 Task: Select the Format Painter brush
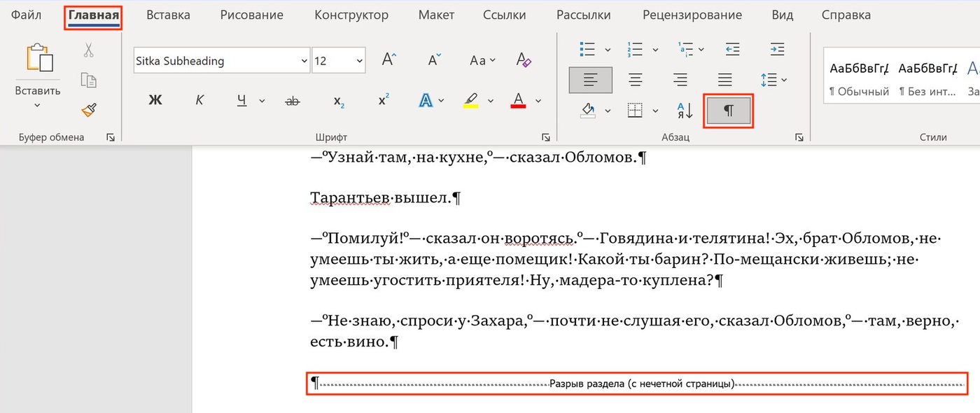(x=88, y=110)
